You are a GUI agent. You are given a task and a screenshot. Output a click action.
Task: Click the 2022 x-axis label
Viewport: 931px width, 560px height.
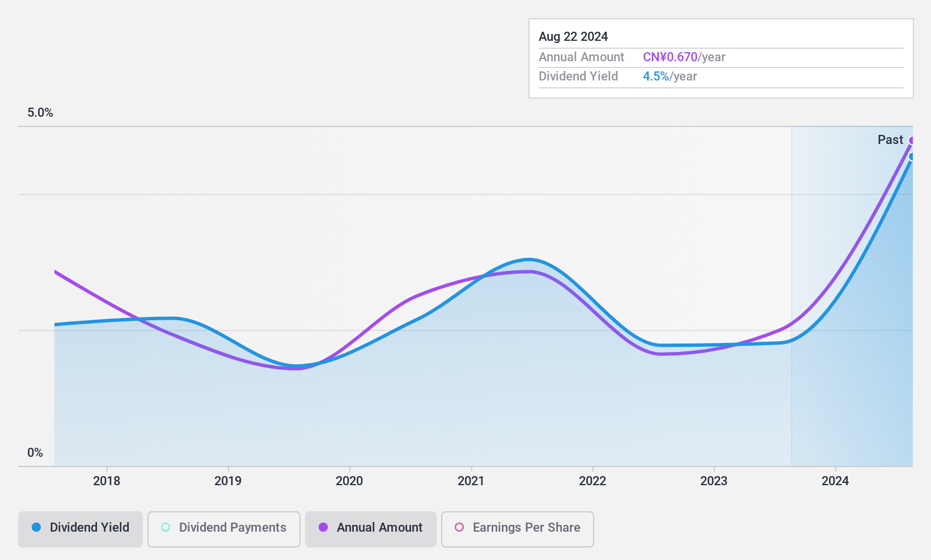click(x=593, y=481)
